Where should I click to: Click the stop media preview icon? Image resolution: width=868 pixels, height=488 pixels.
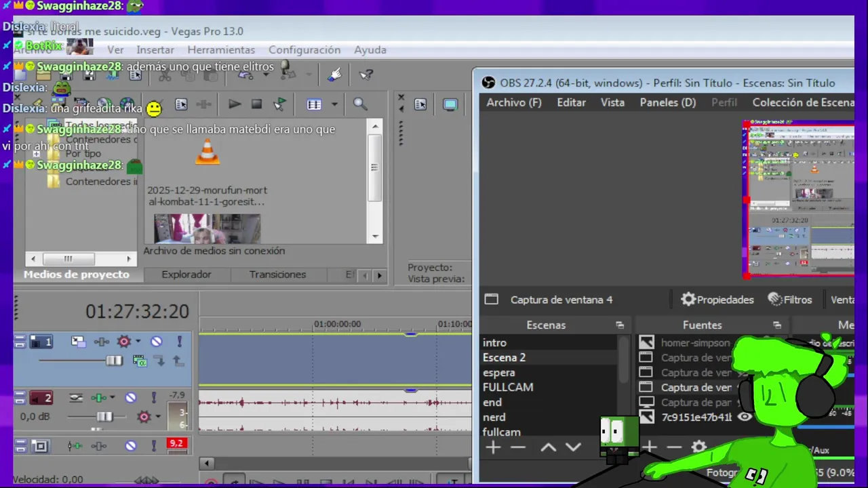coord(256,104)
